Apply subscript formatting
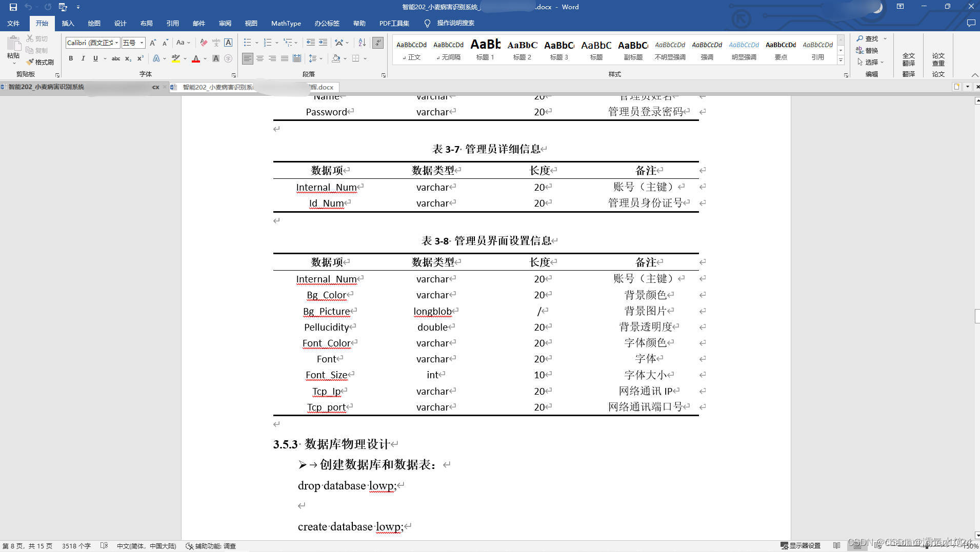Screen dimensions: 980x552 128,58
